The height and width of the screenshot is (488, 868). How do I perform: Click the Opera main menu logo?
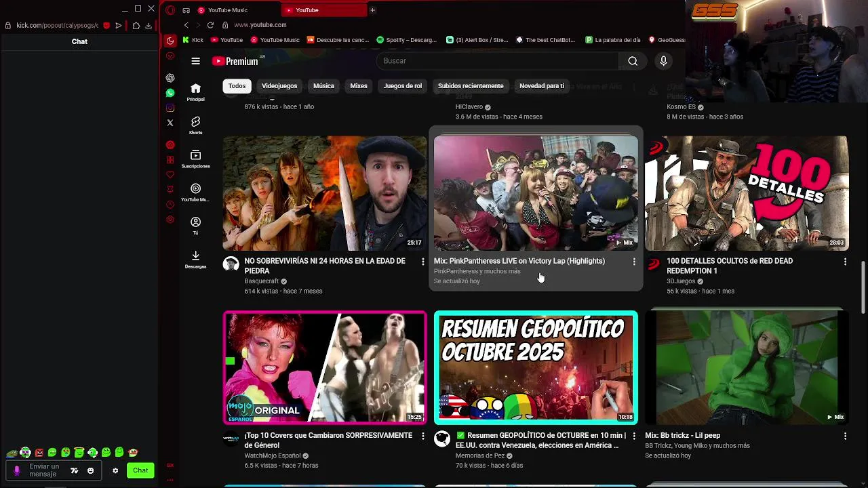[170, 10]
